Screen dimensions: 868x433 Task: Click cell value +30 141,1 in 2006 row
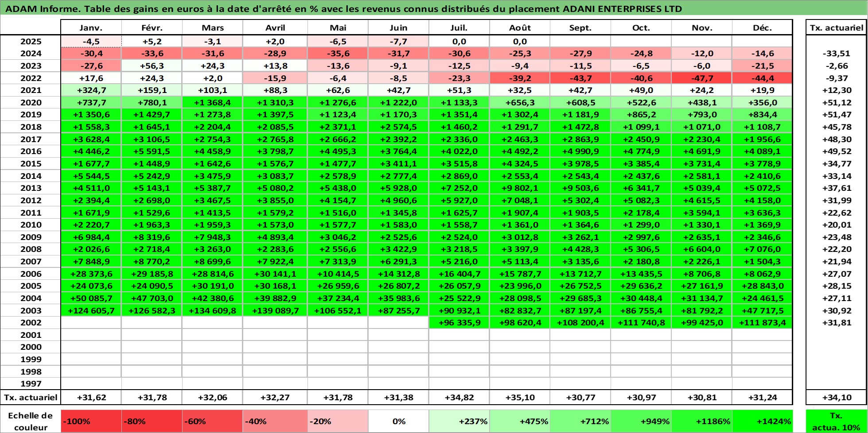[275, 274]
